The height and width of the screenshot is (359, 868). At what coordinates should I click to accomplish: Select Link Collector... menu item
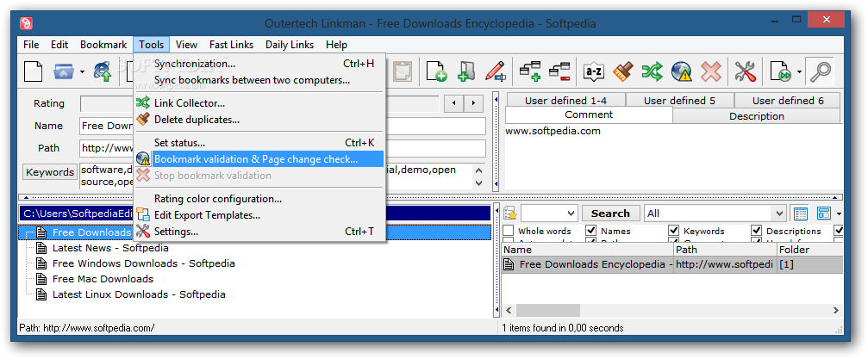[259, 103]
